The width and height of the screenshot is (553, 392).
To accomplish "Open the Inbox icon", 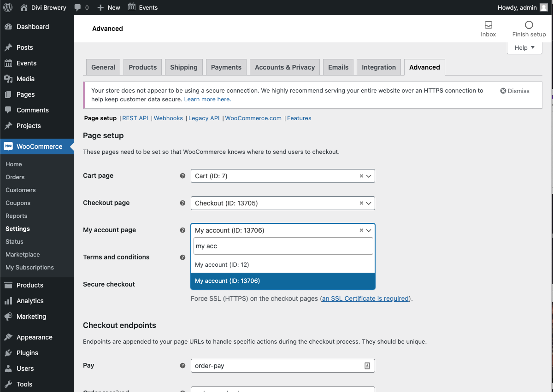I will (488, 25).
